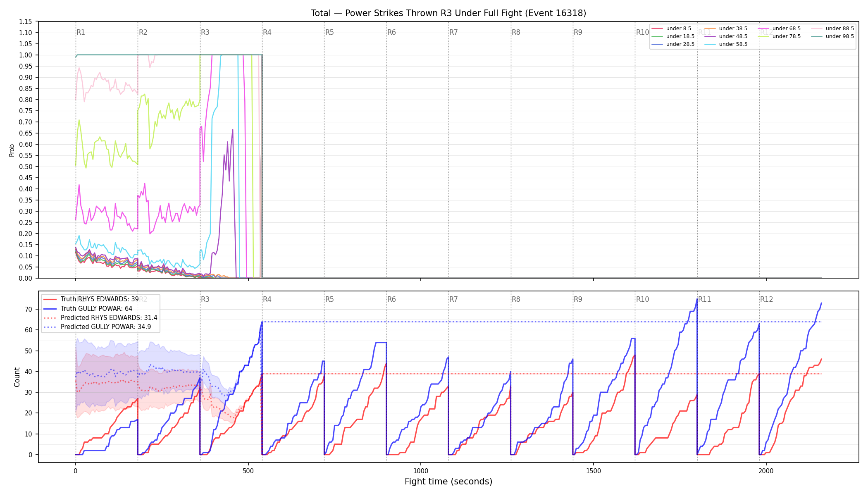Click the chart title mentioning Event 16318
Image resolution: width=868 pixels, height=496 pixels.
pos(448,13)
